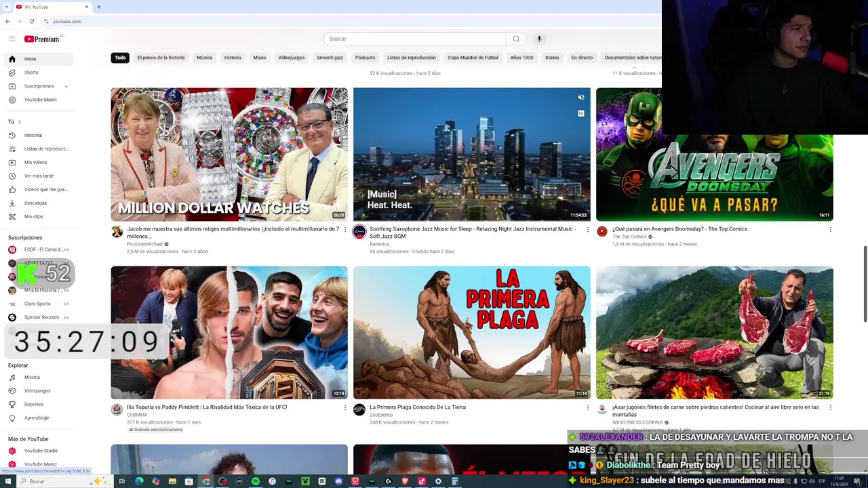Image resolution: width=868 pixels, height=488 pixels.
Task: Select El precio de la historia chip
Action: [161, 58]
